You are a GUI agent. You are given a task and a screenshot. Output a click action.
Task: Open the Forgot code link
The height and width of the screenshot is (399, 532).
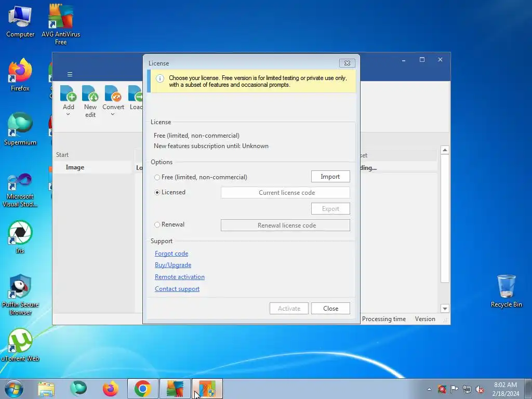tap(171, 254)
